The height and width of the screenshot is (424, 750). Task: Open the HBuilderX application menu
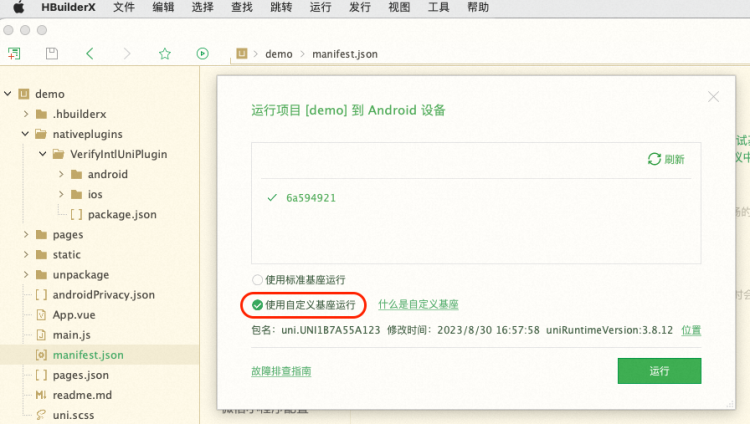[x=68, y=7]
